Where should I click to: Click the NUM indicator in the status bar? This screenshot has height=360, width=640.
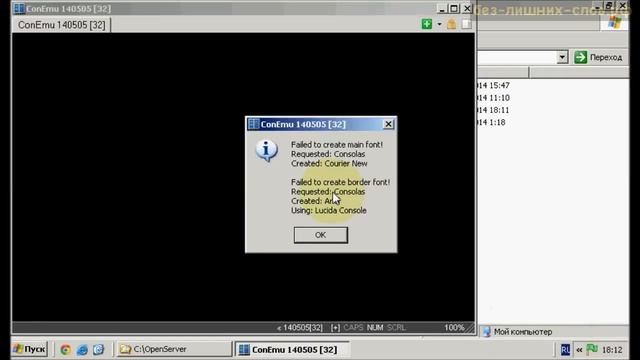(375, 328)
